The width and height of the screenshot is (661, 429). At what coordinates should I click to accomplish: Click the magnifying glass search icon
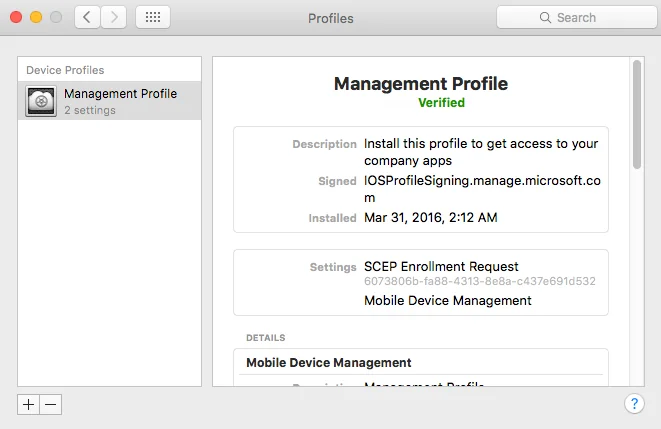[x=545, y=18]
